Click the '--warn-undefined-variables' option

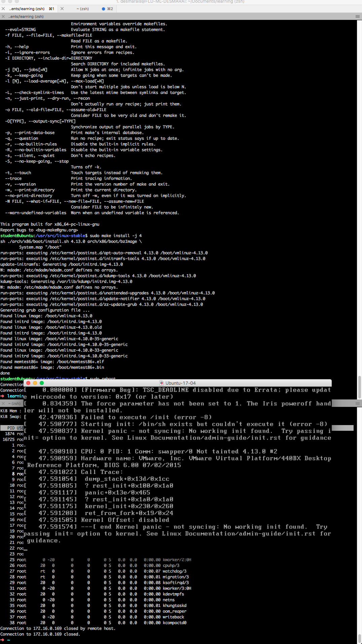tap(36, 213)
